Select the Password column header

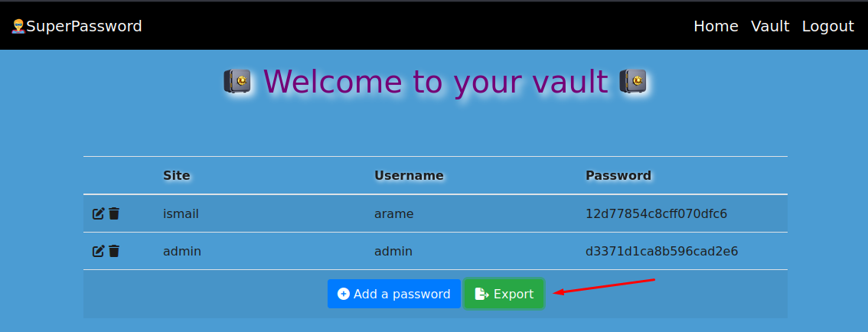[618, 175]
